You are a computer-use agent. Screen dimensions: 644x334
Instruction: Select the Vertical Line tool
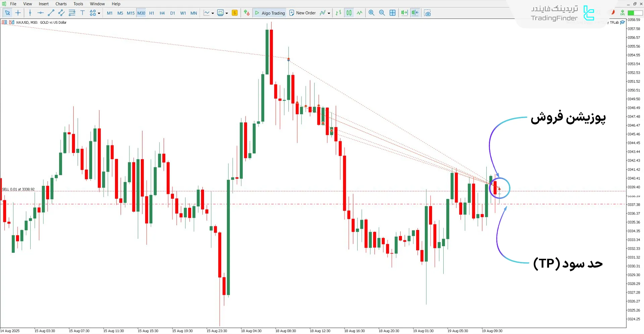click(30, 13)
